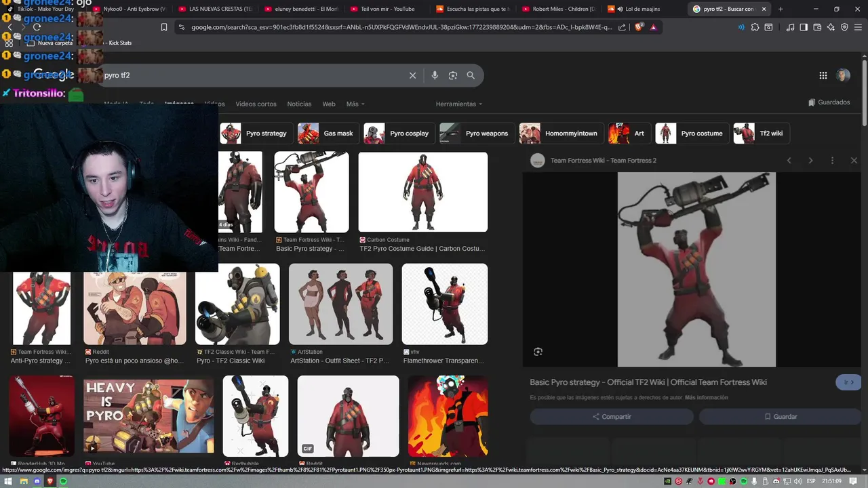Image resolution: width=868 pixels, height=488 pixels.
Task: Select the Gas mask filter chip
Action: click(x=328, y=134)
